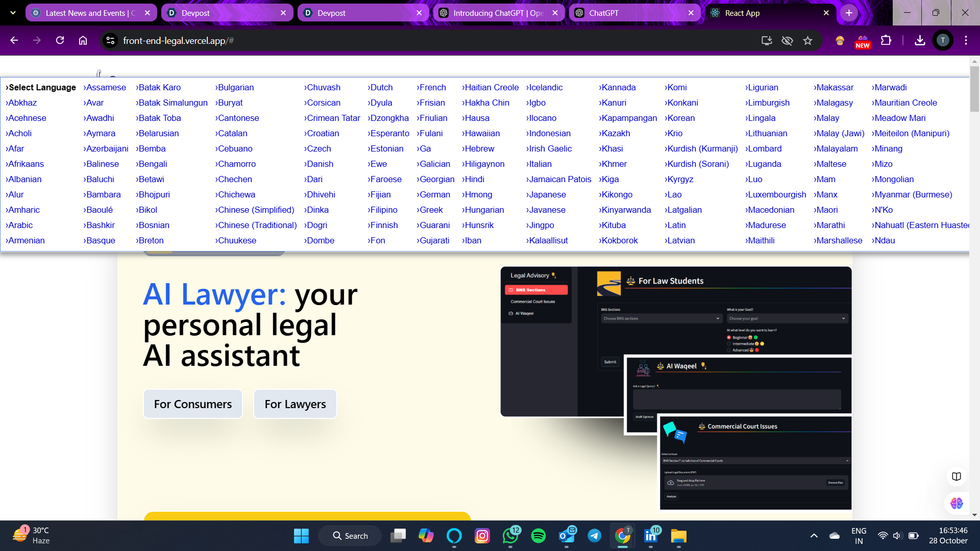Click the site info toggle icon beside the URL

click(110, 40)
